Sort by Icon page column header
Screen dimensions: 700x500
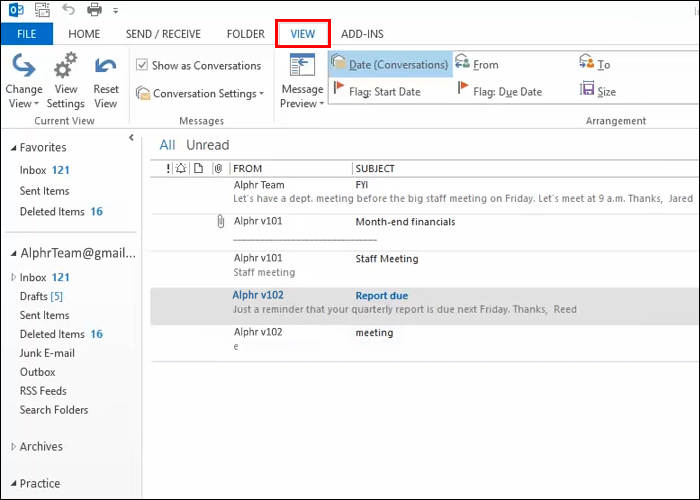pyautogui.click(x=199, y=168)
